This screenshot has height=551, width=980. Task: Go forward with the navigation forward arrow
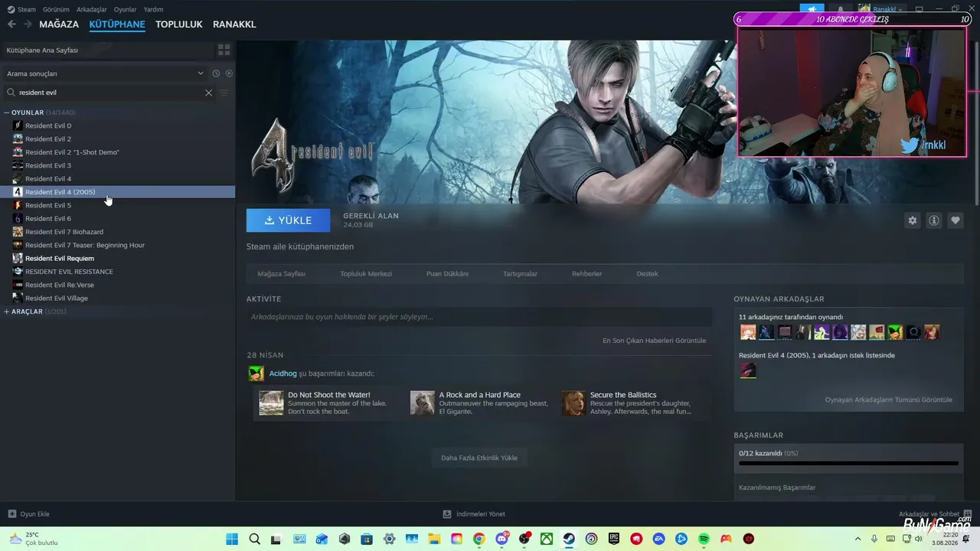pos(28,24)
